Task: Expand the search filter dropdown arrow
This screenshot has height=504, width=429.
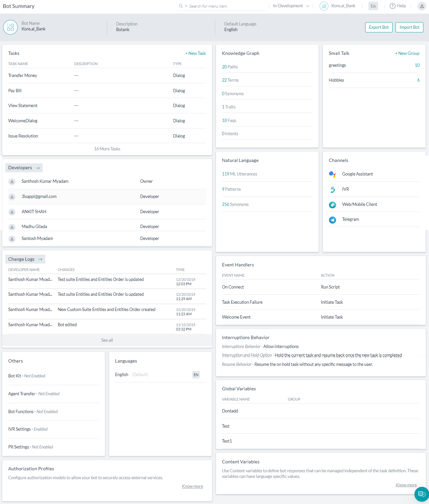Action: pyautogui.click(x=185, y=6)
